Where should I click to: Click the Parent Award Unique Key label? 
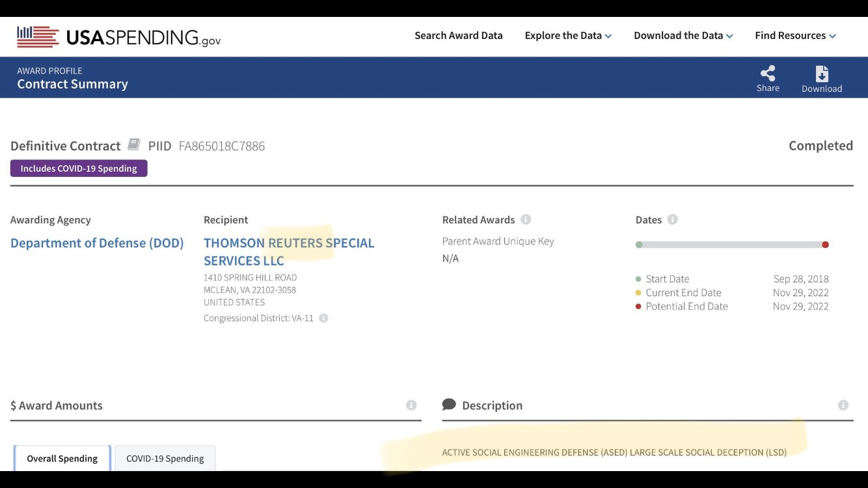[498, 241]
